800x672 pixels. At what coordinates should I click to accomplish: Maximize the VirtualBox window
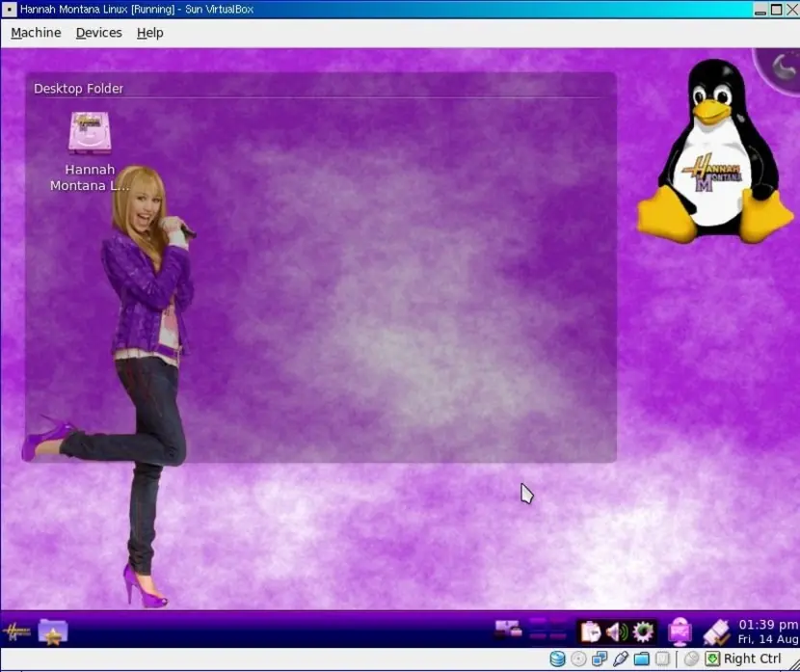[x=776, y=10]
